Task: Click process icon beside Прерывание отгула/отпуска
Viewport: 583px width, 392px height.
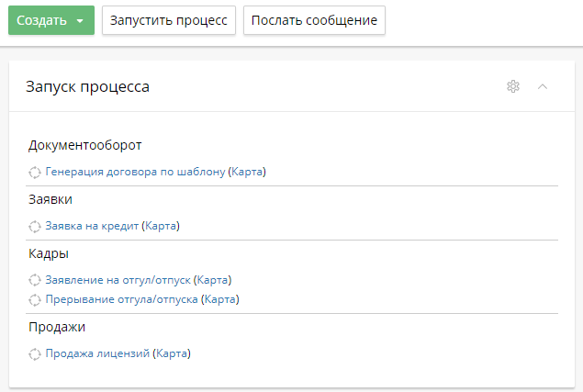Action: pyautogui.click(x=35, y=299)
